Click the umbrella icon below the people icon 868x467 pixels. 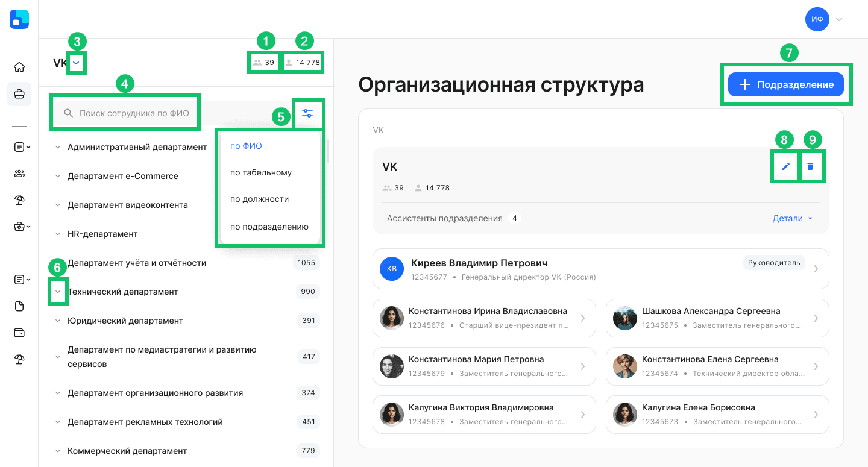[x=19, y=201]
